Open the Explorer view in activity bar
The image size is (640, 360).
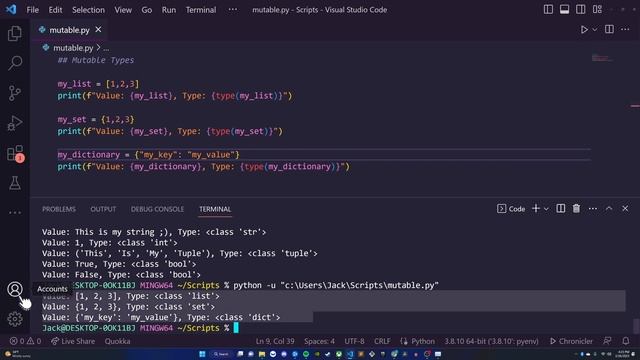[15, 33]
